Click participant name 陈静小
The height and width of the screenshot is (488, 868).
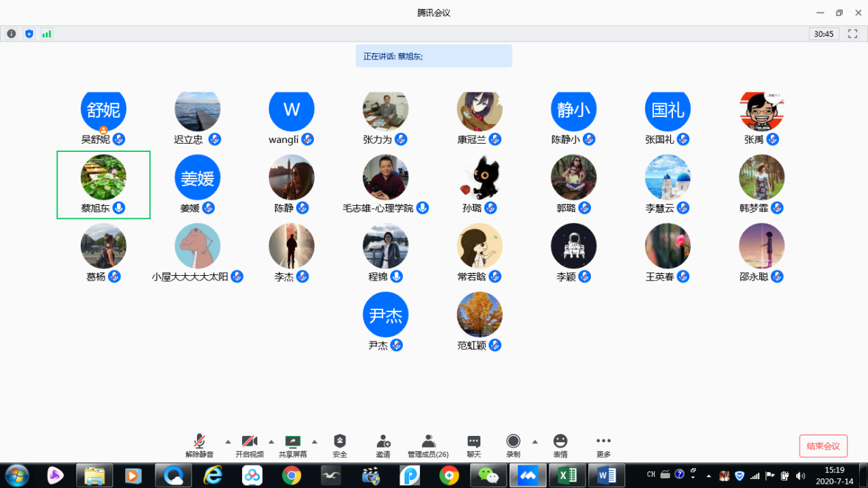pos(566,140)
